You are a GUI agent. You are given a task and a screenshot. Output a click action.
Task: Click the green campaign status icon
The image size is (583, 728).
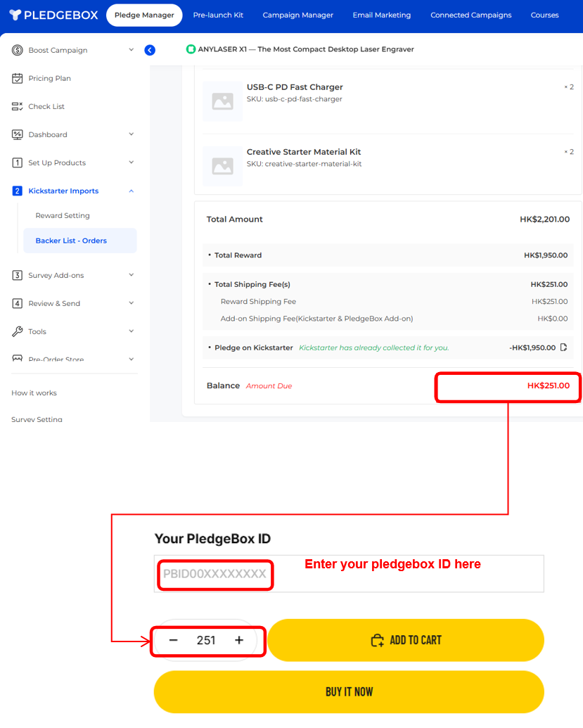pos(191,49)
